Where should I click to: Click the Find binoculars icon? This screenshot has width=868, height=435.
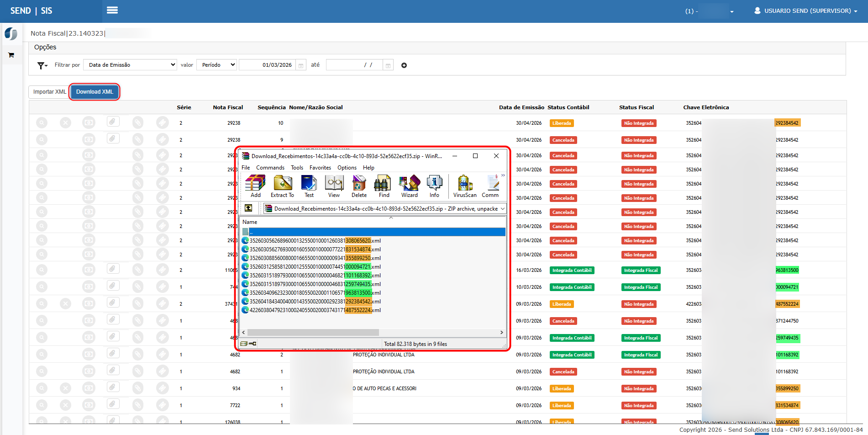point(383,183)
